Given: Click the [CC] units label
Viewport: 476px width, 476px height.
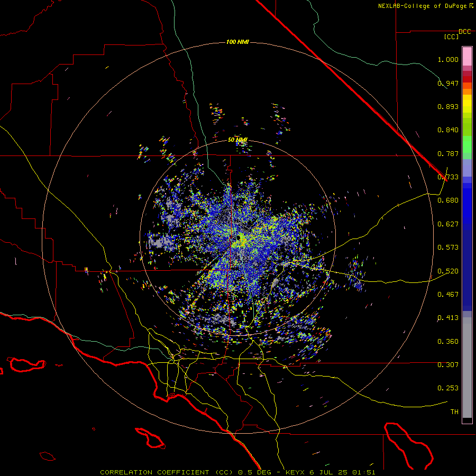Looking at the screenshot, I should pos(451,36).
